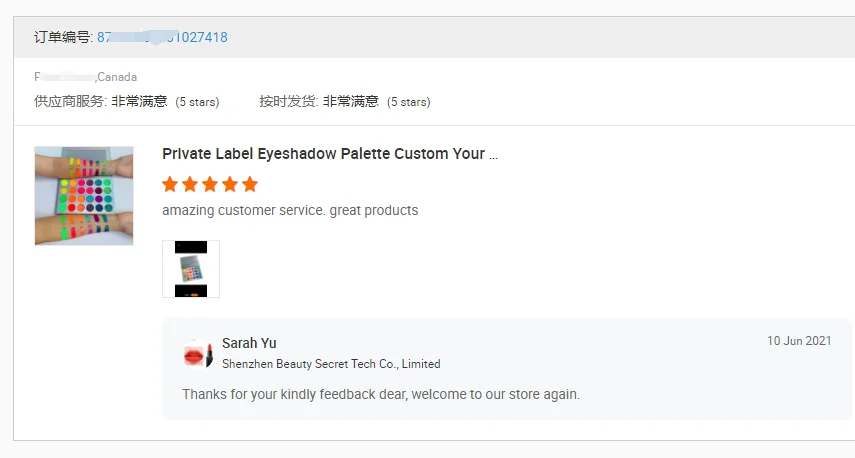Enlarge the review's attached photo thumbnail

(190, 269)
